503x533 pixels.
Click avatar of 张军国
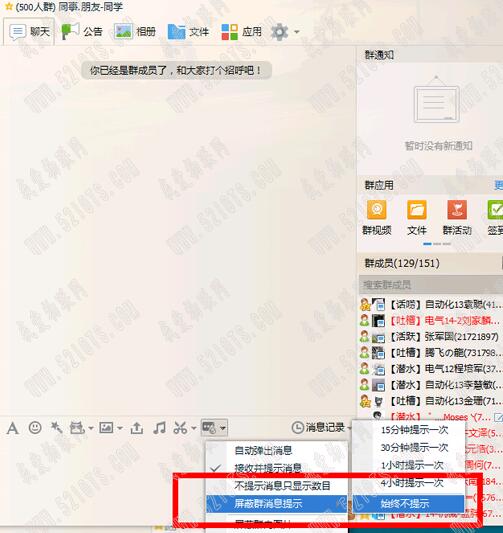pos(378,337)
